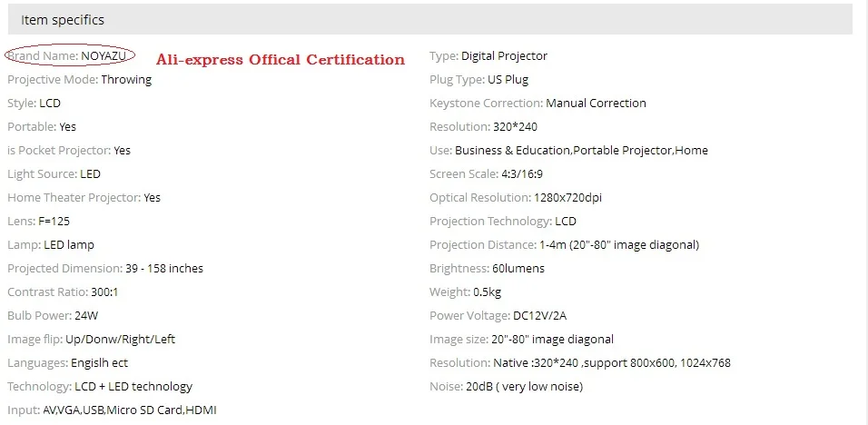Click the Item specifics header

click(430, 19)
